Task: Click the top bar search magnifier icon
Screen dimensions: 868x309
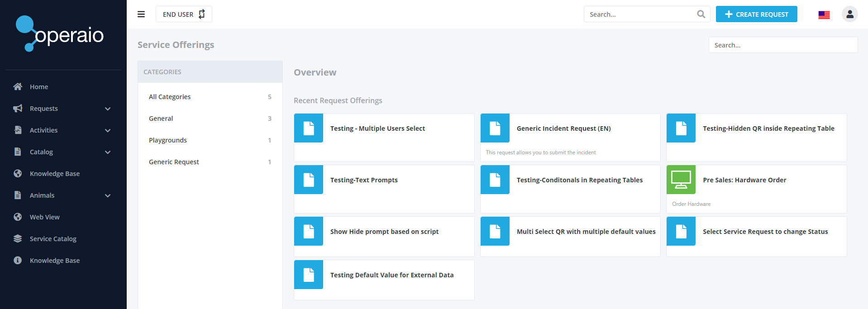Action: point(701,14)
